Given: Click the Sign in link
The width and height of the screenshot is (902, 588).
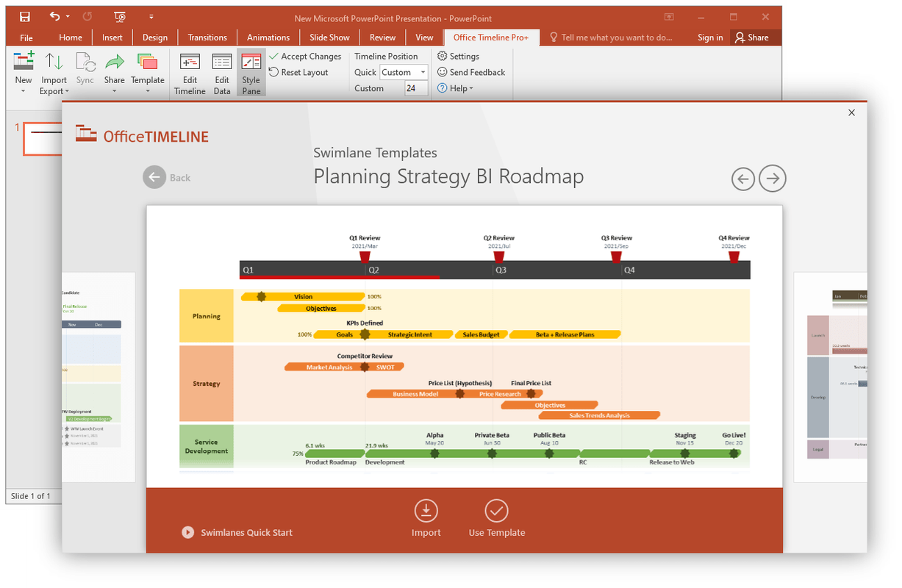Looking at the screenshot, I should click(710, 37).
